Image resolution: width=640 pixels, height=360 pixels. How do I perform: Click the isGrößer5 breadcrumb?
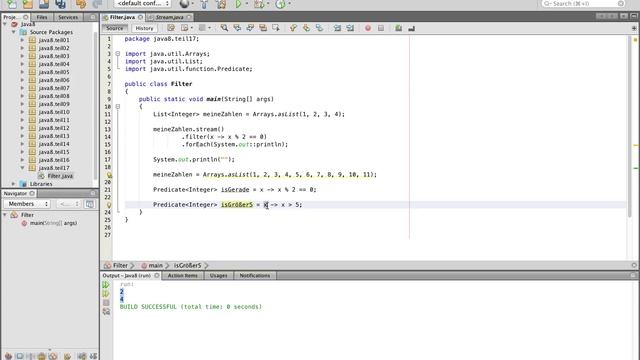click(x=187, y=265)
